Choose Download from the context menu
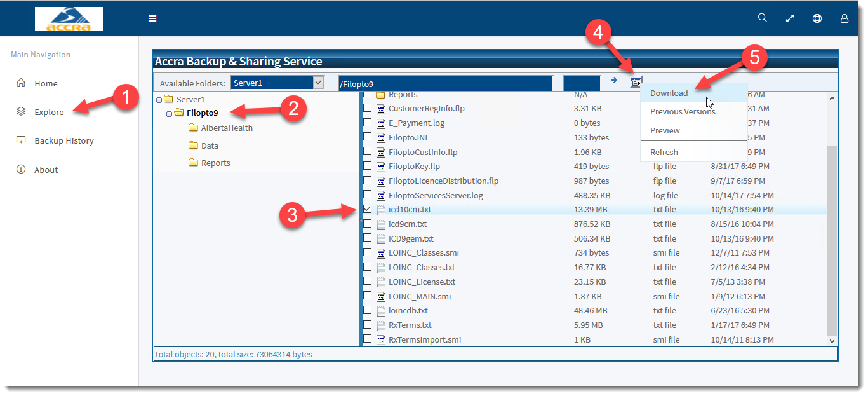 [669, 93]
